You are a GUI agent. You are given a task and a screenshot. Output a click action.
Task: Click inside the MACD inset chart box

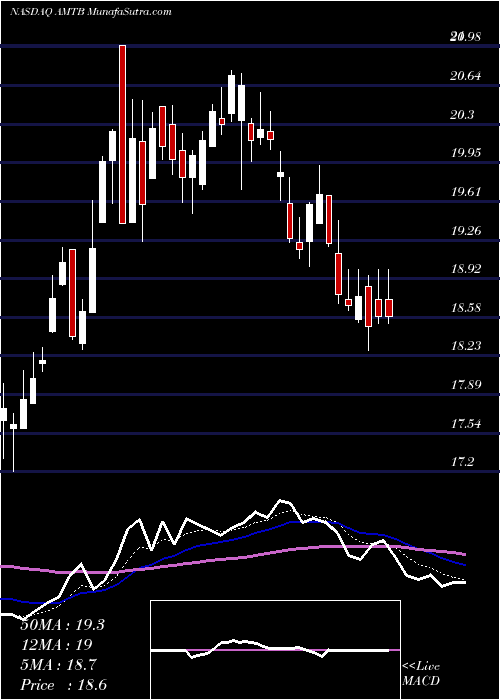[x=275, y=650]
